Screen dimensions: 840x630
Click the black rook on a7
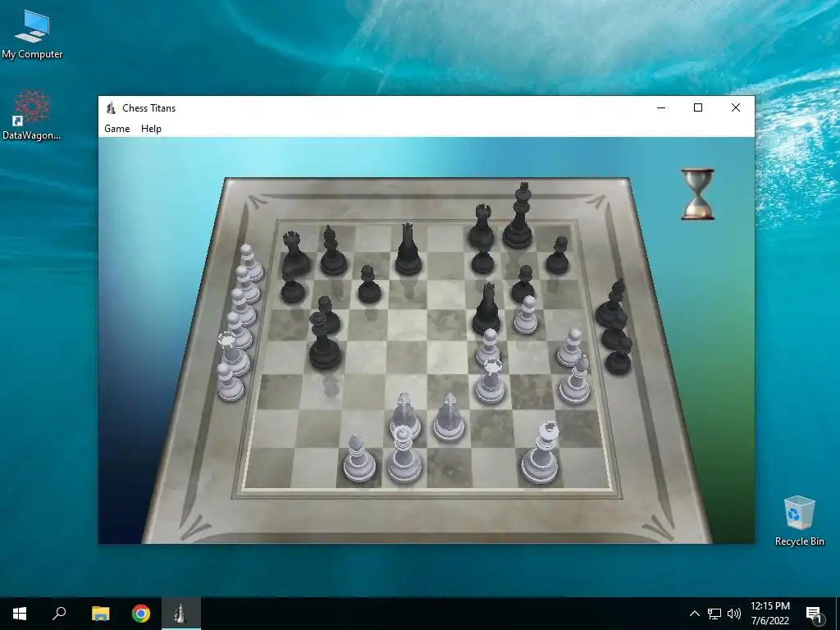(294, 253)
